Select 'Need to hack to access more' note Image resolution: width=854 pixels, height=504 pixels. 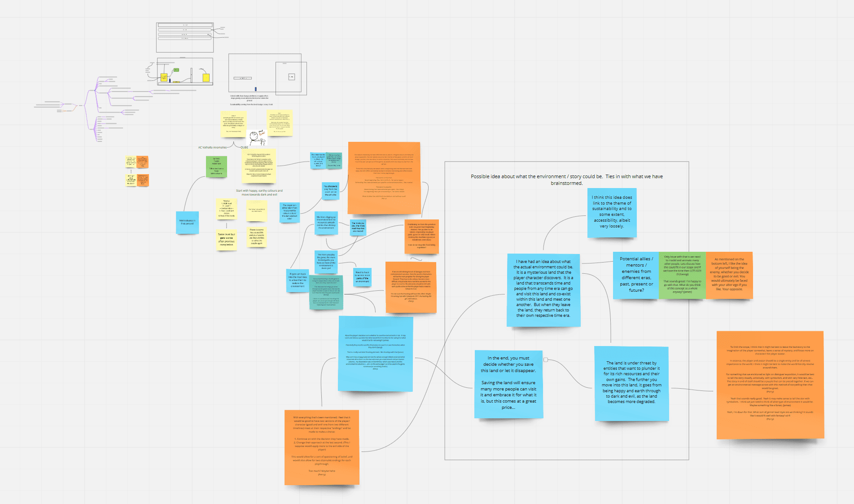click(x=362, y=276)
